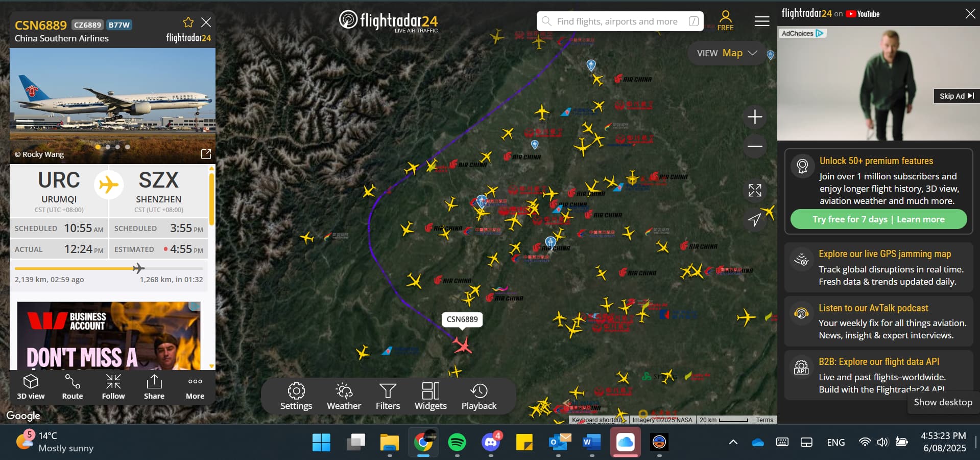Zoom out on the map
The image size is (980, 460).
coord(755,146)
